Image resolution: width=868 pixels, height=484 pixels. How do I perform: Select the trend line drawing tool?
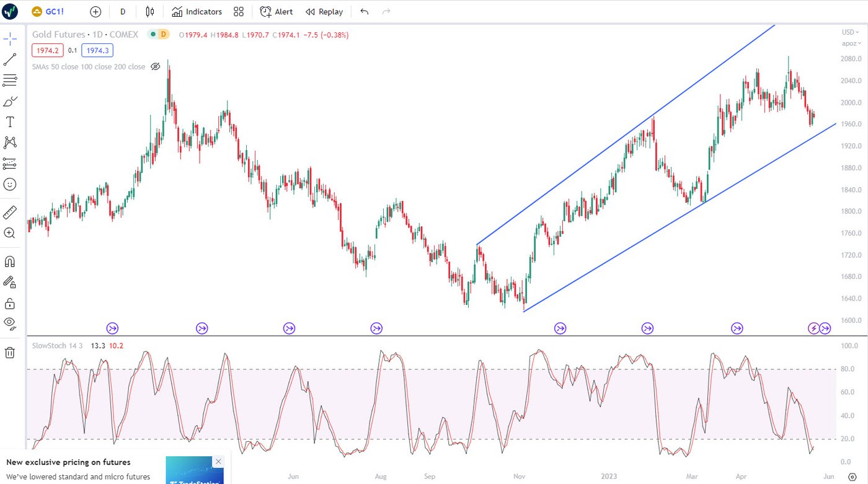10,60
